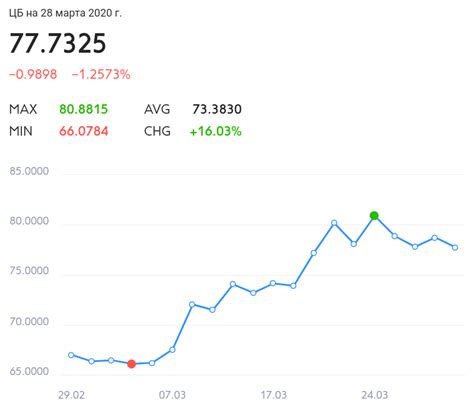The height and width of the screenshot is (417, 474).
Task: Click the date header ЦБ на 28 марта 2020
Action: tap(65, 13)
